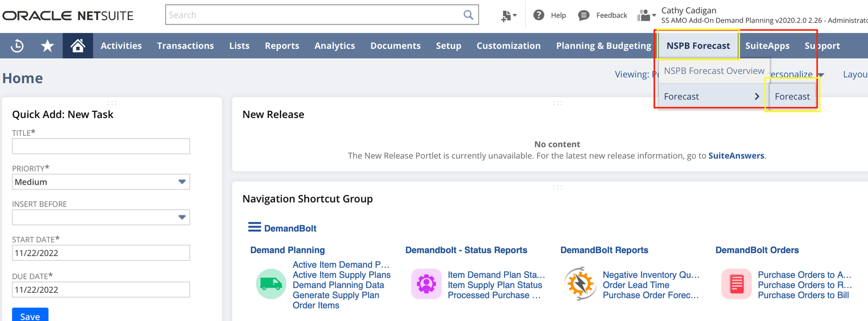Open the Create New plus icon
Viewport: 868px width, 321px height.
[508, 16]
